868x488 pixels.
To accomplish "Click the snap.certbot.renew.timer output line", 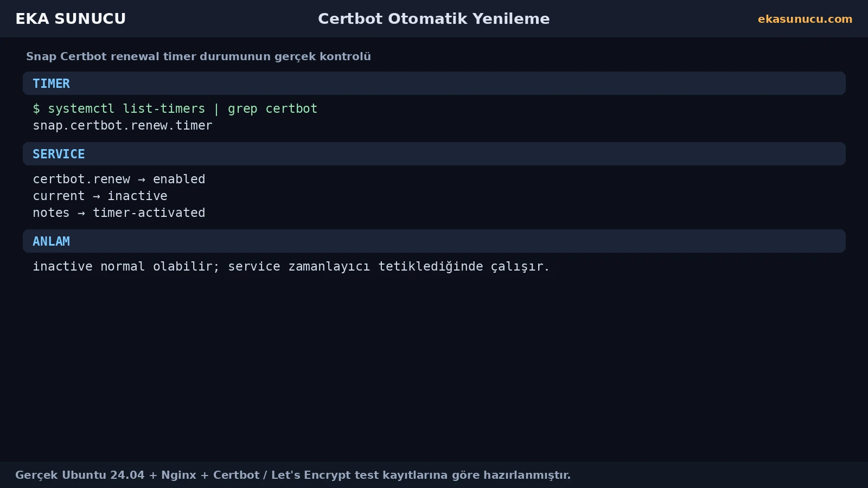I will [x=123, y=126].
